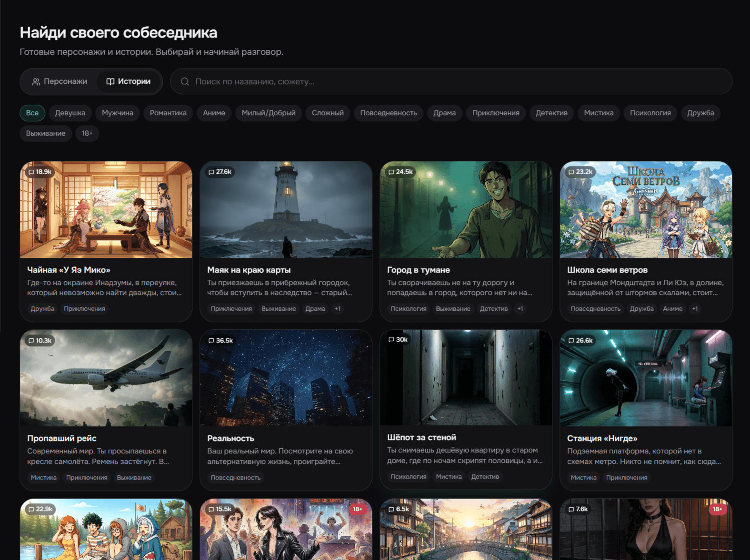Click Аниме tag on Школа семи ветров card
Viewport: 750px width, 560px height.
coord(673,309)
